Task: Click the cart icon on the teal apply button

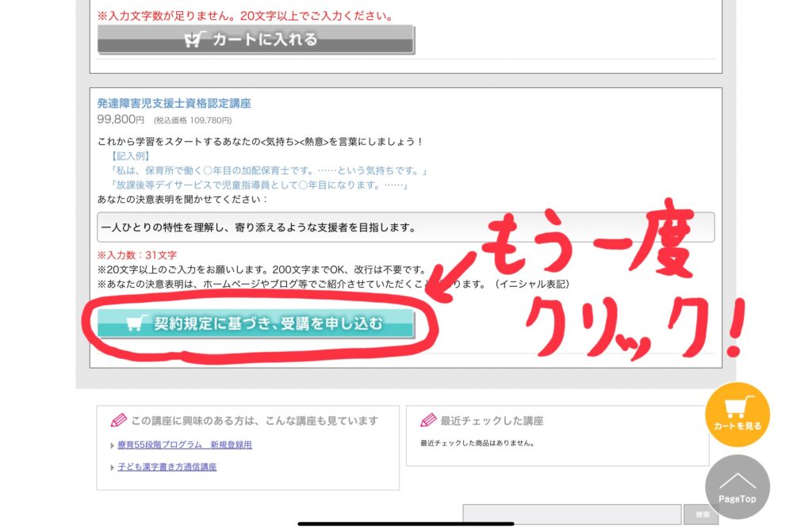Action: pyautogui.click(x=135, y=323)
